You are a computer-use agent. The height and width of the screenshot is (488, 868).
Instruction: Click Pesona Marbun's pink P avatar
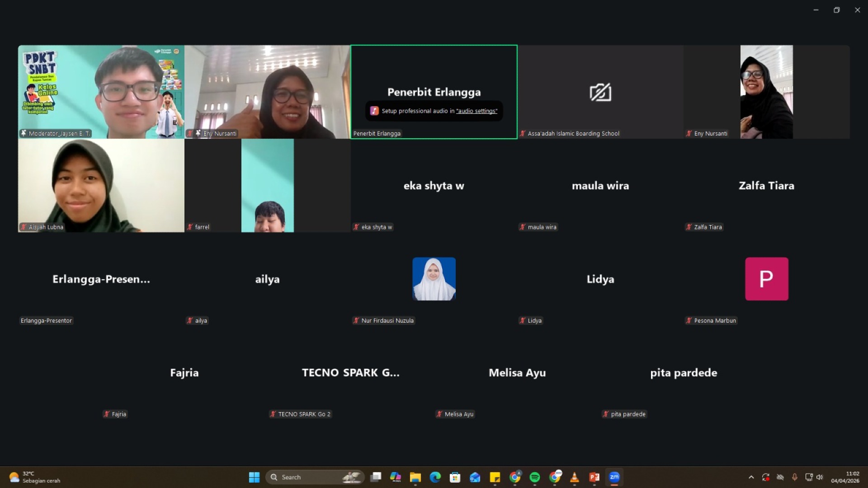pos(766,279)
